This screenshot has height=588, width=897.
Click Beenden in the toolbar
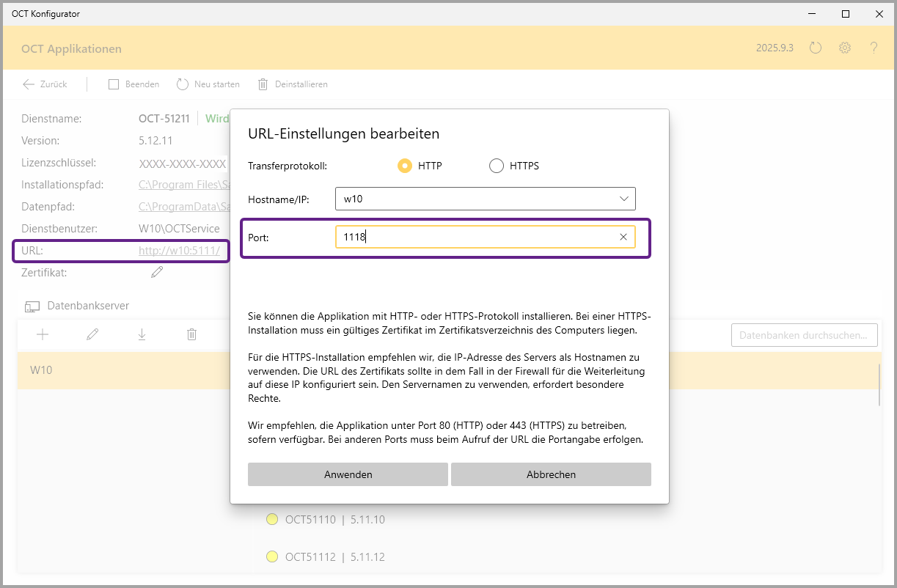[133, 84]
